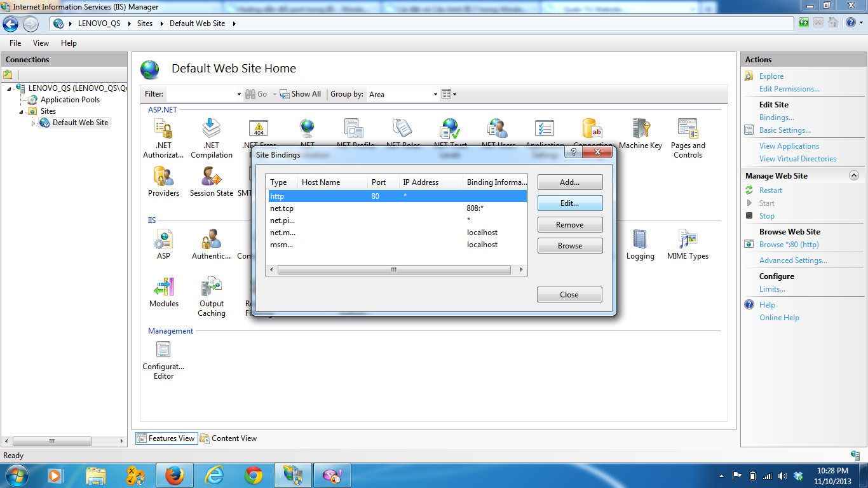Click the connect toolbar icon in Connections pane
Viewport: 868px width, 488px height.
8,74
